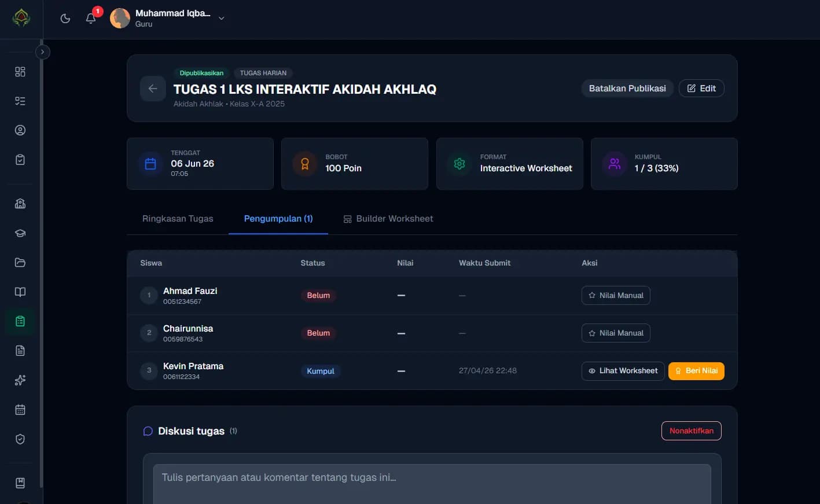Screen dimensions: 820x504
Task: Open the user profile circle icon in sidebar
Action: click(x=20, y=130)
